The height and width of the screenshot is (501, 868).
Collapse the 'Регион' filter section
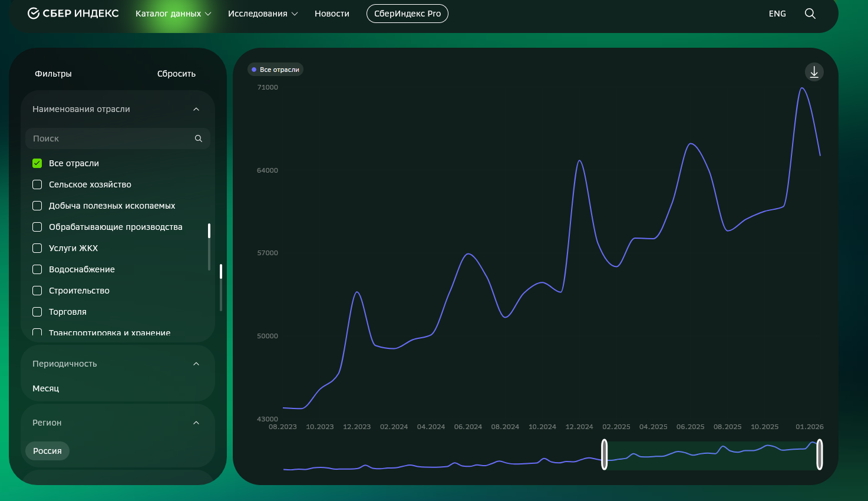(196, 423)
